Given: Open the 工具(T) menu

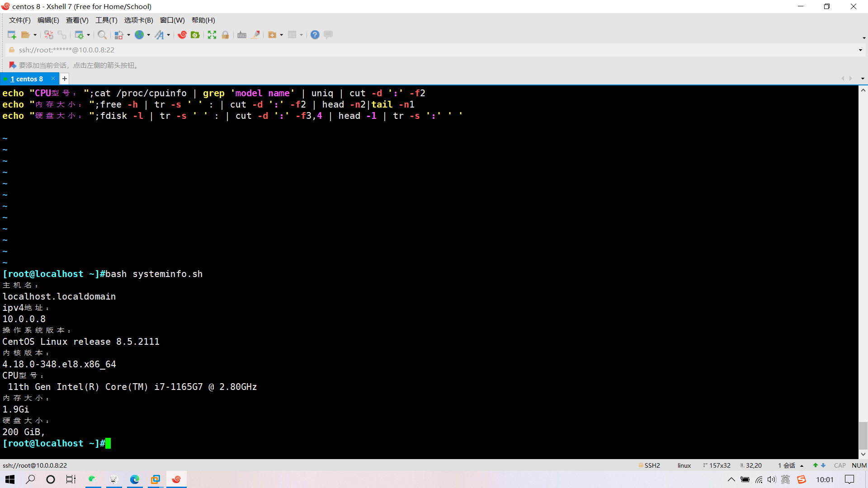Looking at the screenshot, I should pyautogui.click(x=106, y=20).
